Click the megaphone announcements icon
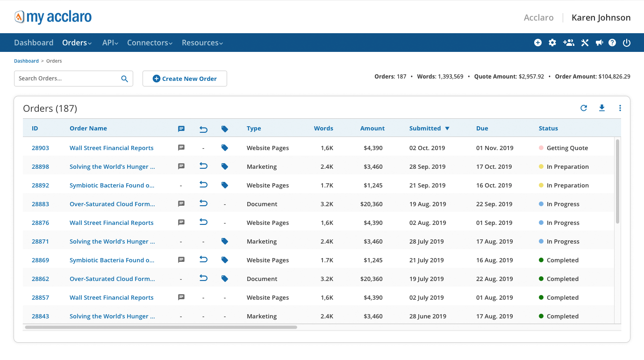The height and width of the screenshot is (360, 644). pyautogui.click(x=599, y=43)
